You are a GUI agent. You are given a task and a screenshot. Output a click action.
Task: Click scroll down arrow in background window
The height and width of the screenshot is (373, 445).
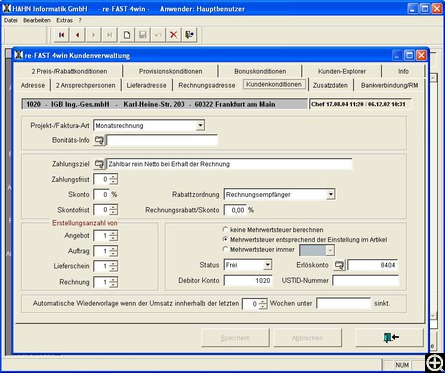pyautogui.click(x=433, y=315)
